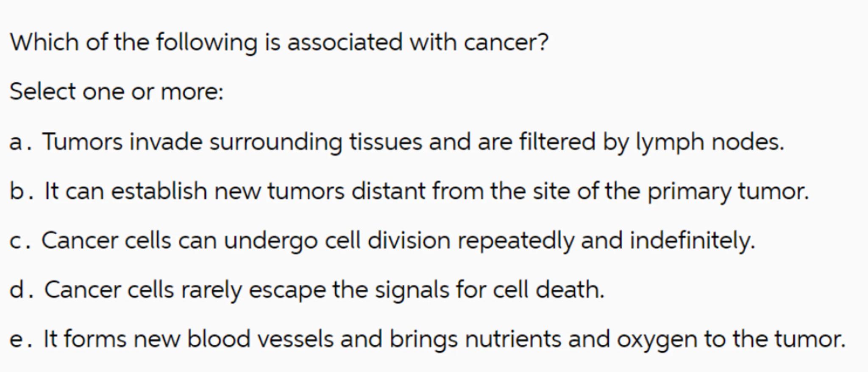The width and height of the screenshot is (868, 372).
Task: Click the word 'cancer?' in the question
Action: 506,43
